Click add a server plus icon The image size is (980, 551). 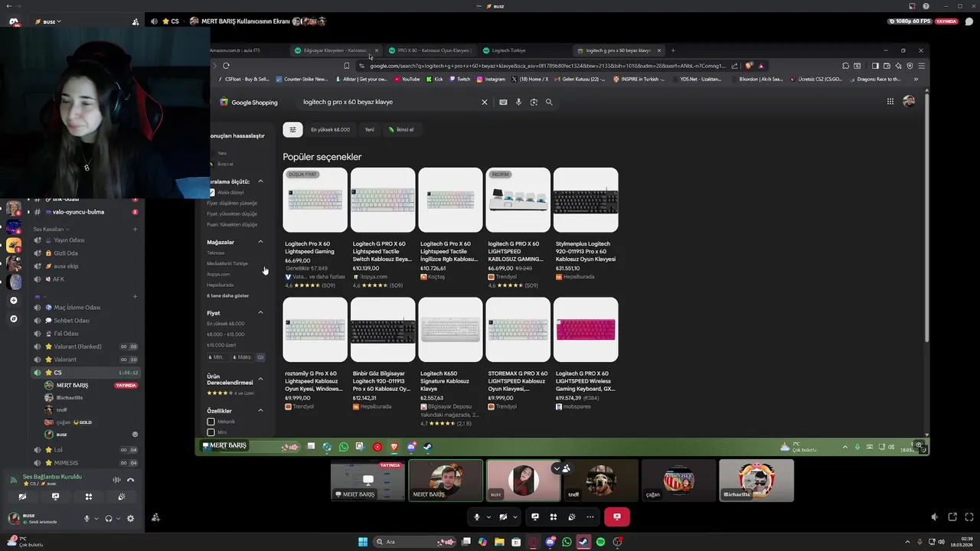click(14, 300)
